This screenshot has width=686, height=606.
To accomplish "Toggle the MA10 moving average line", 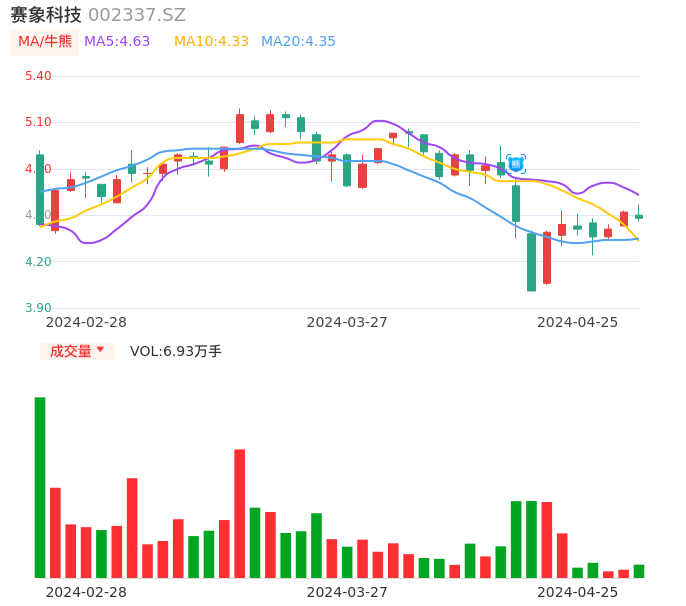I will pos(211,42).
